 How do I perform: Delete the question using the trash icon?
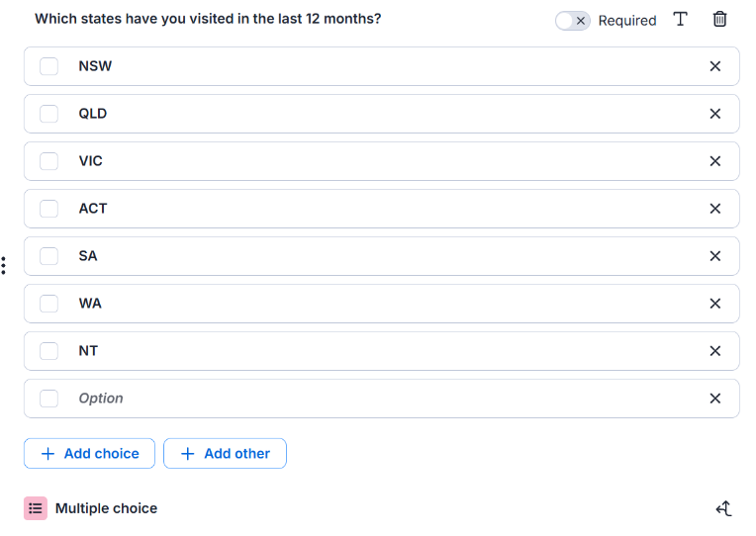coord(719,19)
